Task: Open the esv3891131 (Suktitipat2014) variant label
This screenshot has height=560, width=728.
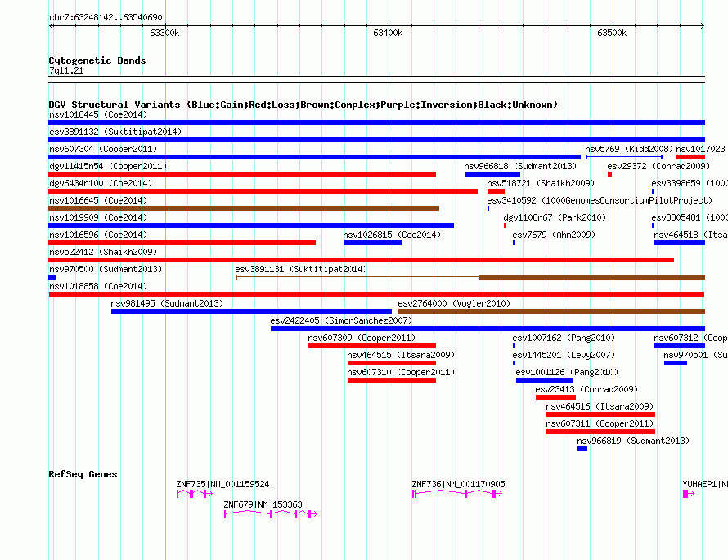Action: click(x=301, y=269)
